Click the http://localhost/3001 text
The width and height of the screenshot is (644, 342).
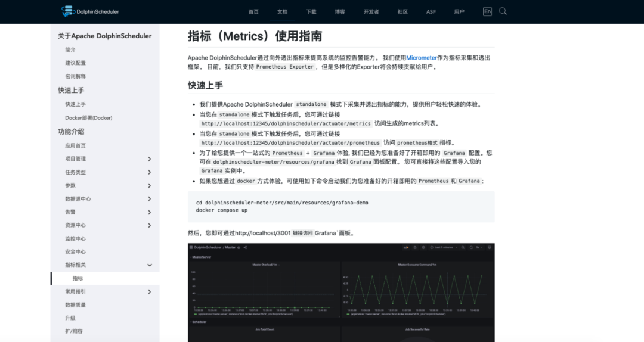click(x=262, y=233)
